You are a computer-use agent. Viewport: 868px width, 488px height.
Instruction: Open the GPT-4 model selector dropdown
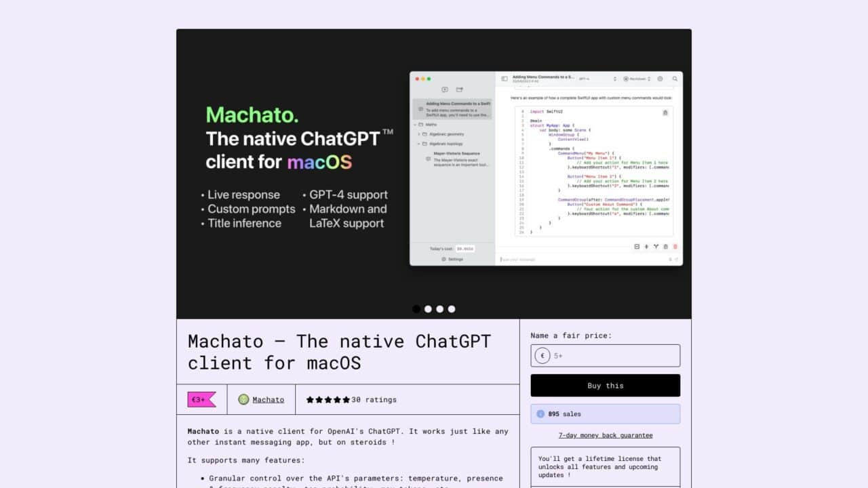coord(597,79)
